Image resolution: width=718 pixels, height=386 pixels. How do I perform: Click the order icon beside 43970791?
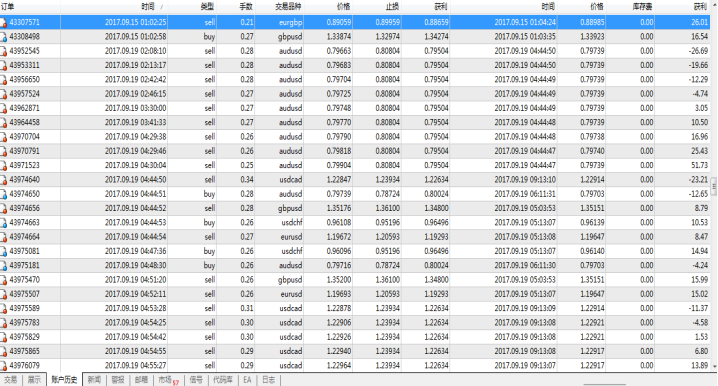3,151
